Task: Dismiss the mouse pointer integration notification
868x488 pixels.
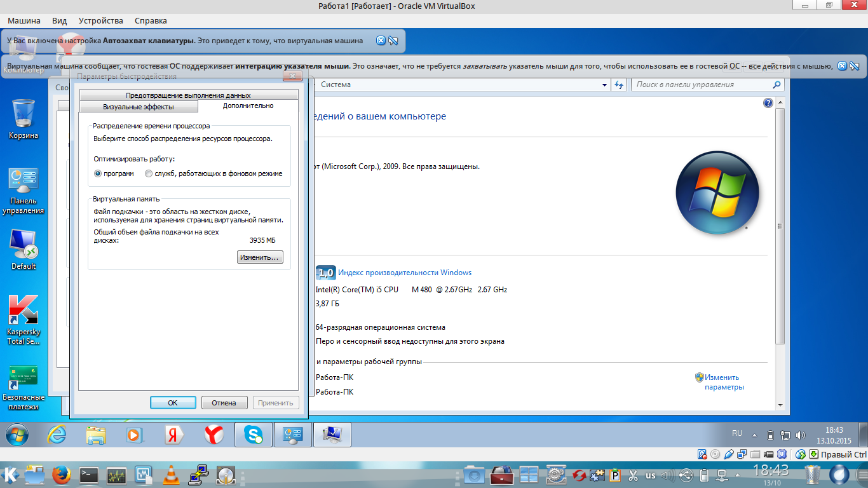Action: point(842,66)
